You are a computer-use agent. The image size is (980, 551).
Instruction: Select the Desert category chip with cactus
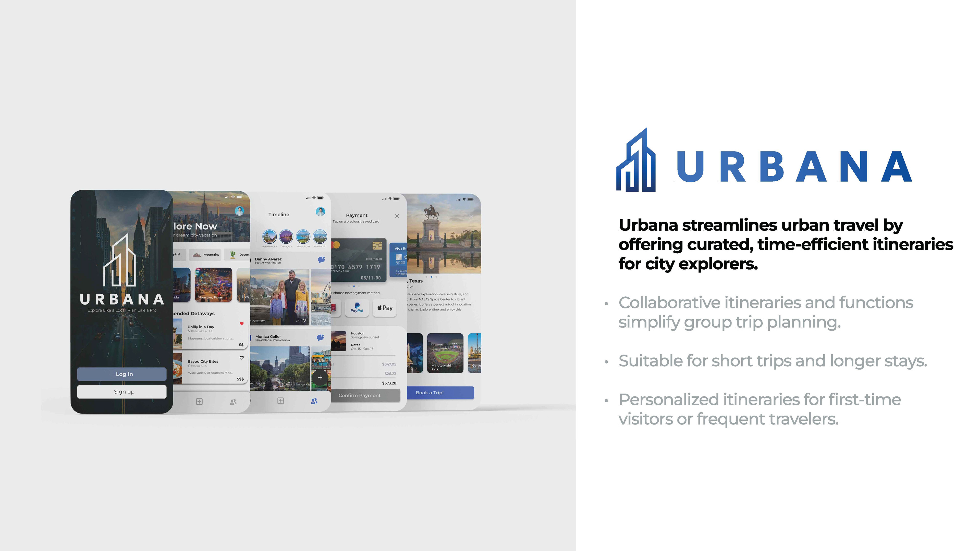238,254
